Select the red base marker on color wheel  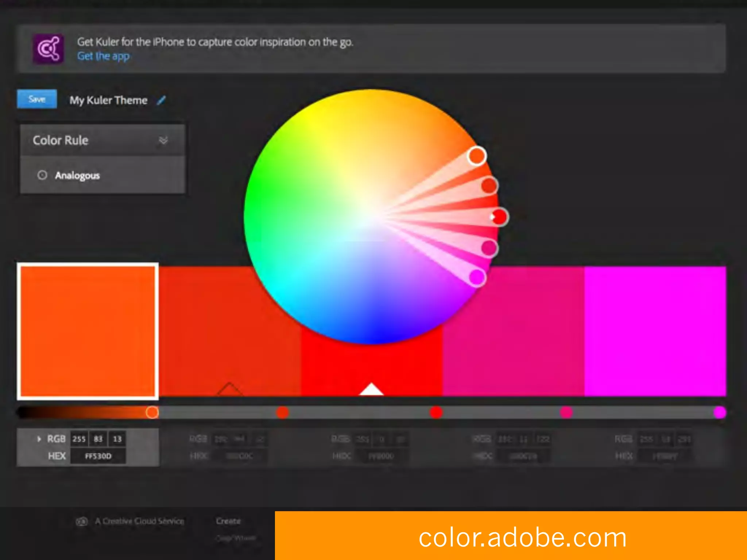[499, 217]
